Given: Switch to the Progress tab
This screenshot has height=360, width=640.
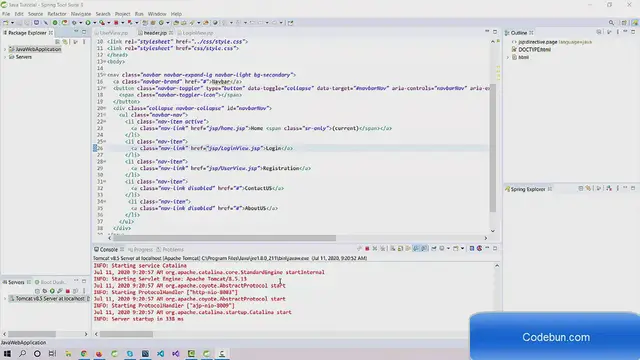Looking at the screenshot, I should 140,249.
